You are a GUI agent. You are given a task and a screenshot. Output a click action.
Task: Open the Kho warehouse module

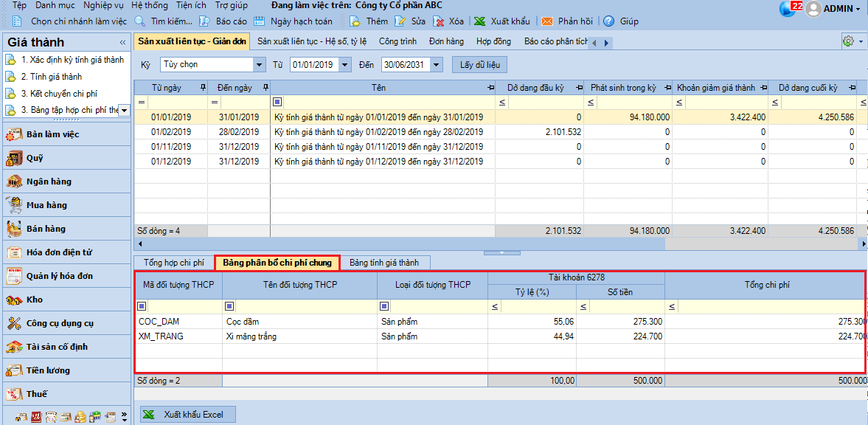[35, 300]
